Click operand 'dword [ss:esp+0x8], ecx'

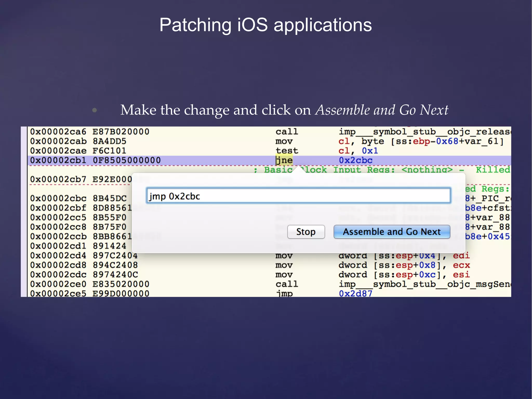pos(404,265)
